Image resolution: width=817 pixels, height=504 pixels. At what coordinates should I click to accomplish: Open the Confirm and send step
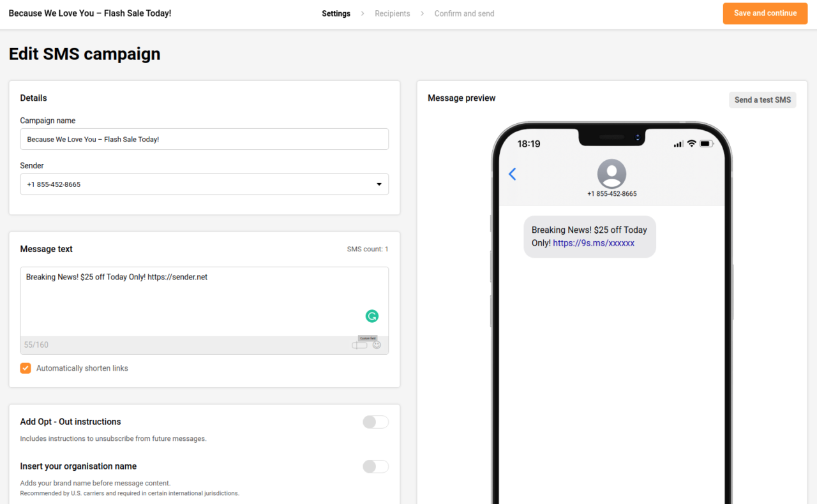[x=464, y=13]
